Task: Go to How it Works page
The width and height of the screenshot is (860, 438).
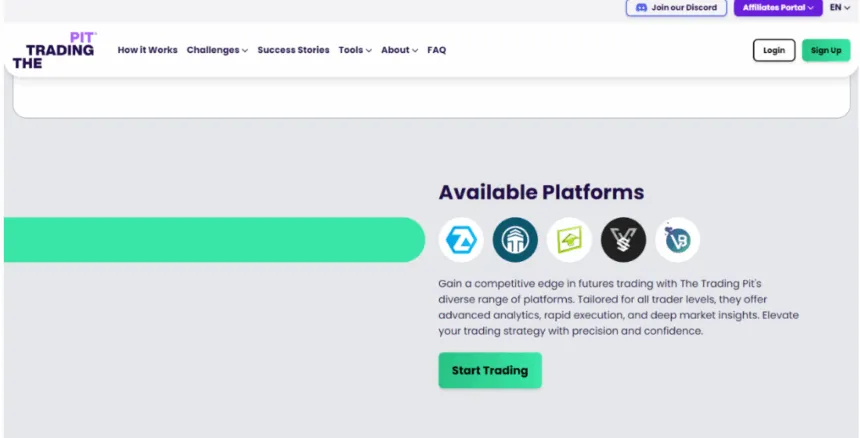Action: [x=147, y=50]
